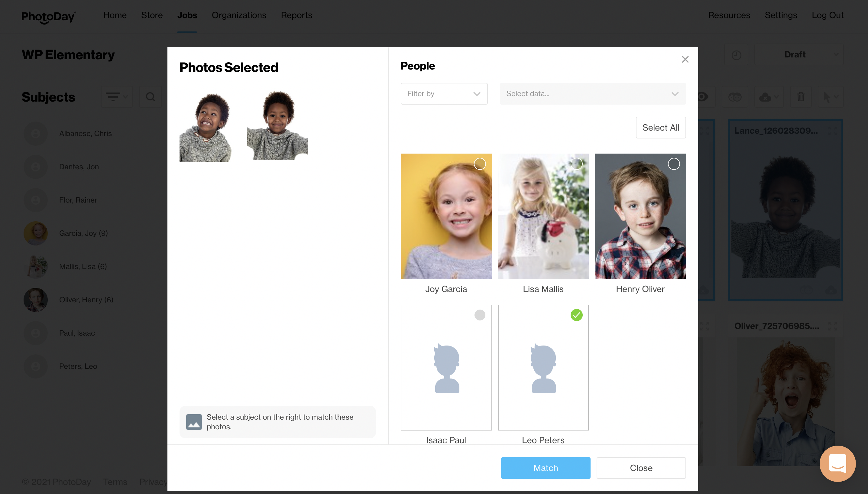Image resolution: width=868 pixels, height=494 pixels.
Task: Click Isaac Paul's placeholder avatar card
Action: (446, 367)
